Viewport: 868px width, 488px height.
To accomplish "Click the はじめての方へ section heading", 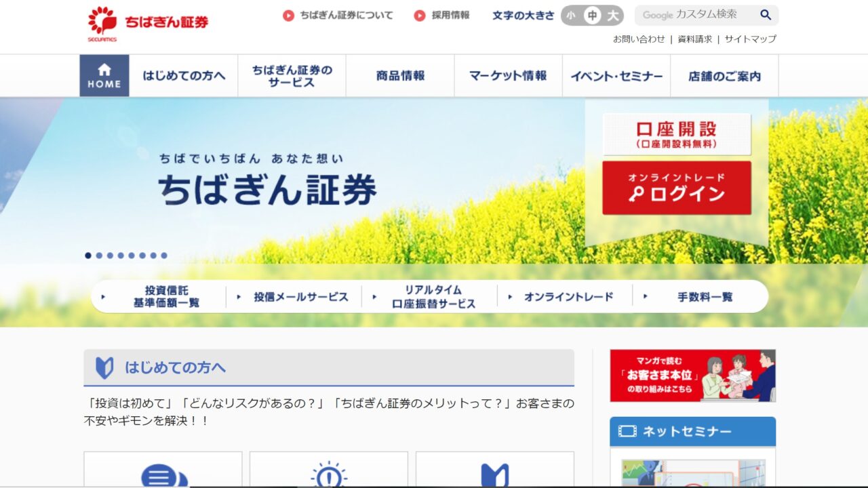I will coord(329,367).
